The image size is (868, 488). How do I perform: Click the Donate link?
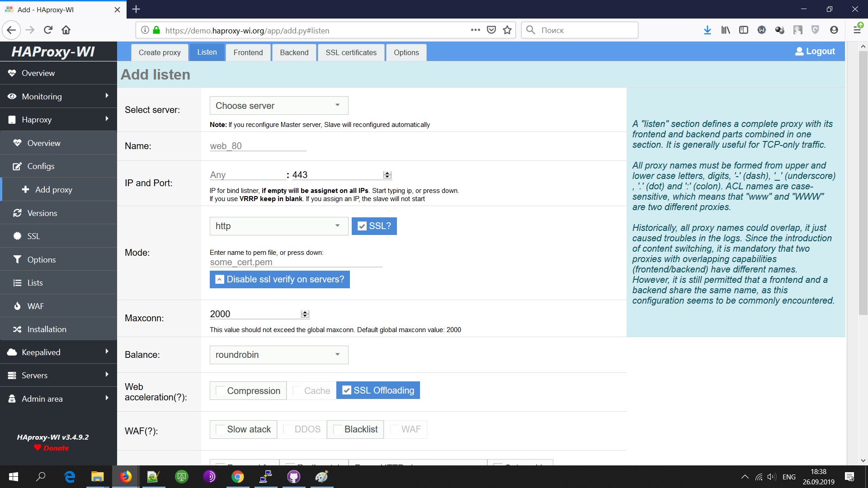[x=52, y=448]
